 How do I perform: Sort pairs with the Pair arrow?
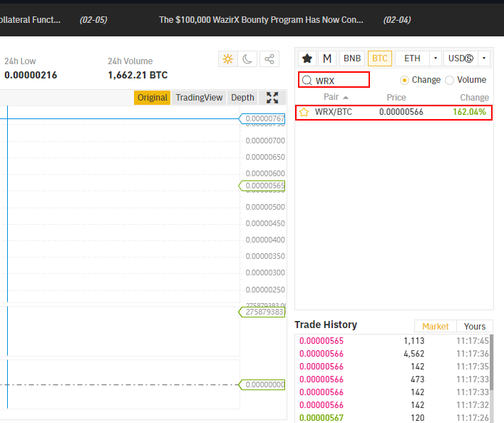346,97
